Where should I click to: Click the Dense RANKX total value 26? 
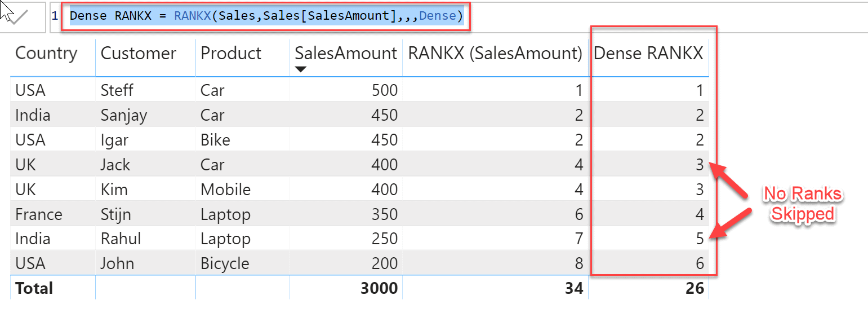(x=695, y=288)
